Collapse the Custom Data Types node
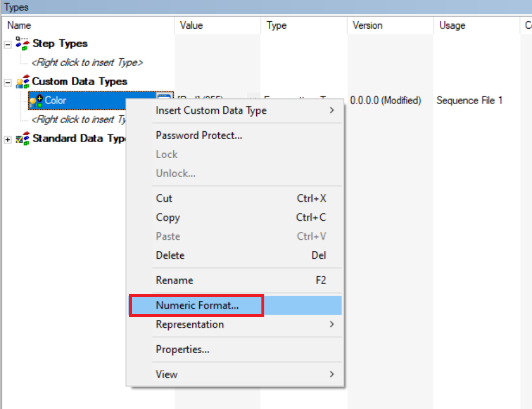532x409 pixels. (8, 82)
